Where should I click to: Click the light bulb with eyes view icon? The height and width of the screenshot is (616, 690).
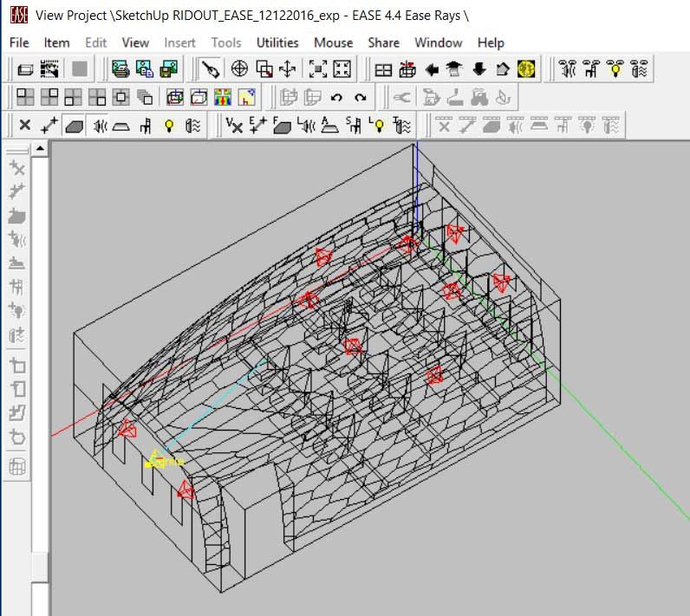[x=615, y=69]
